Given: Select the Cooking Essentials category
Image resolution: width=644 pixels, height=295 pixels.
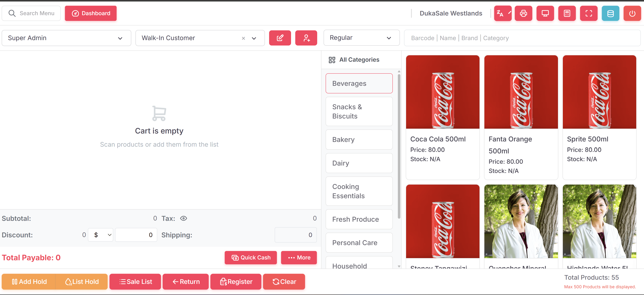Looking at the screenshot, I should coord(359,191).
